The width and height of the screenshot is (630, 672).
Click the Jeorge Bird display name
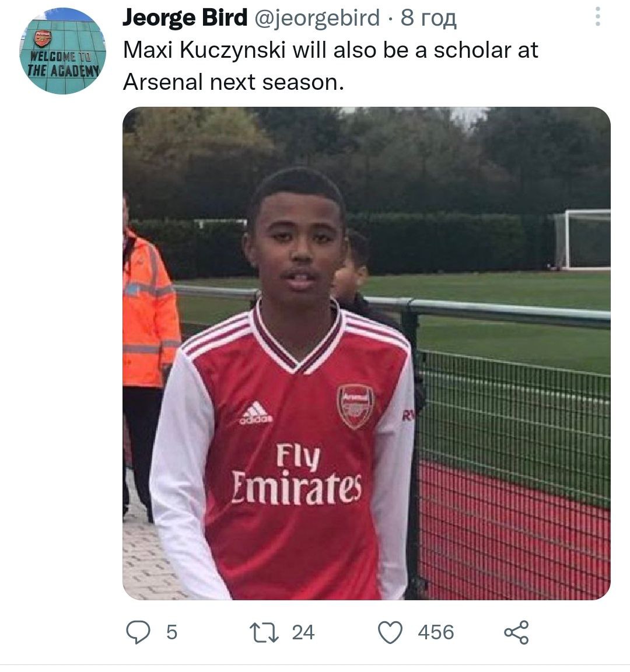tap(185, 19)
